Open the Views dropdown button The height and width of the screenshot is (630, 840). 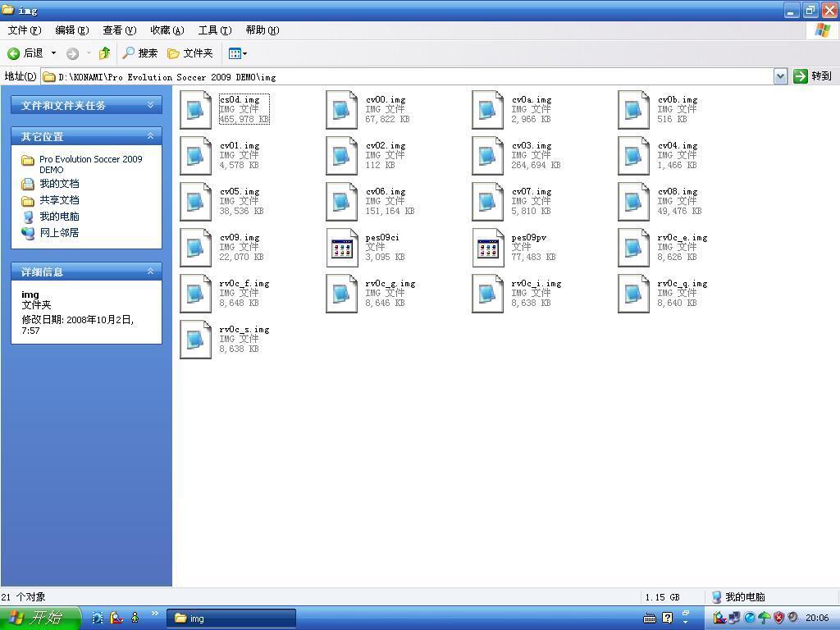pos(237,53)
